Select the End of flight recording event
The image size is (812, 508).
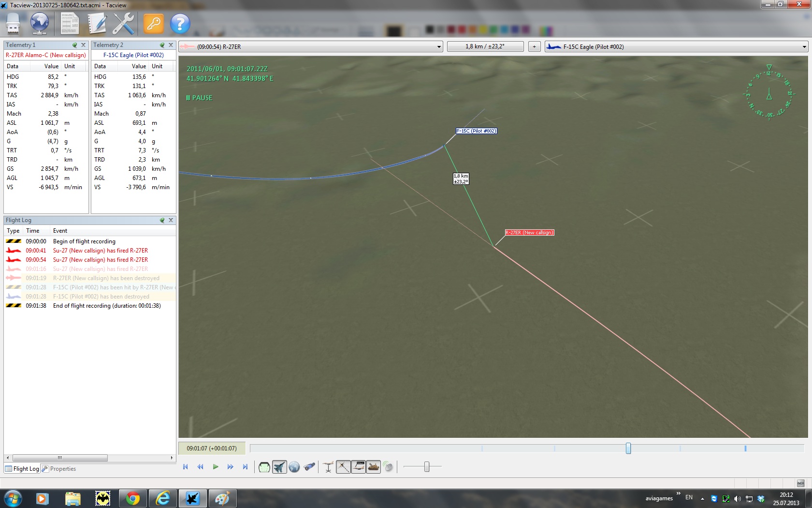(90, 306)
